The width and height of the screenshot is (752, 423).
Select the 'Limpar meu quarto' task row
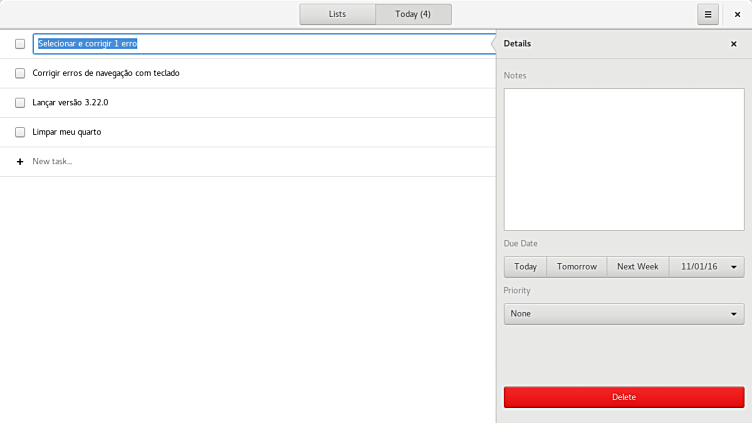(x=250, y=132)
